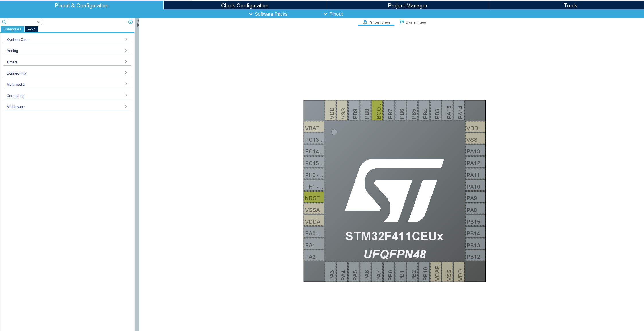
Task: Select pin PA5 on bottom row
Action: point(354,272)
